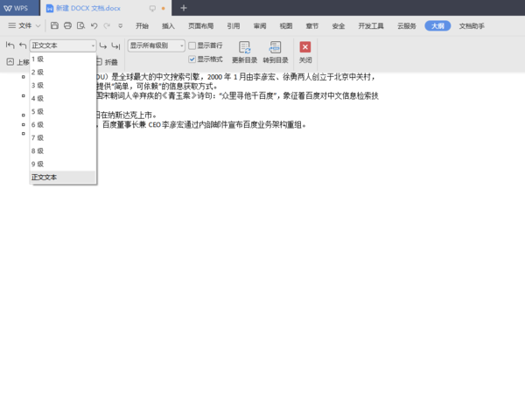Choose 2 级 from level list
Image resolution: width=525 pixels, height=420 pixels.
tap(63, 73)
